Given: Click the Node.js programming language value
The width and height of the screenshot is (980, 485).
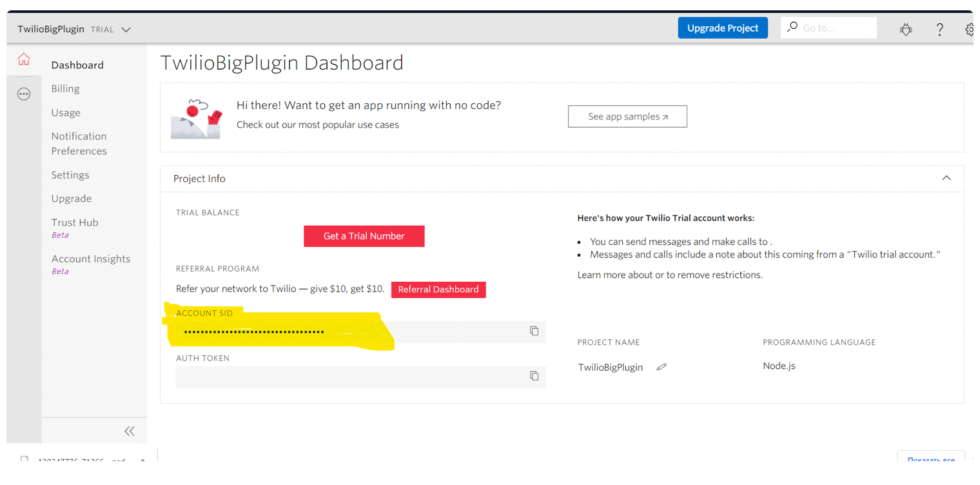Looking at the screenshot, I should [x=779, y=366].
